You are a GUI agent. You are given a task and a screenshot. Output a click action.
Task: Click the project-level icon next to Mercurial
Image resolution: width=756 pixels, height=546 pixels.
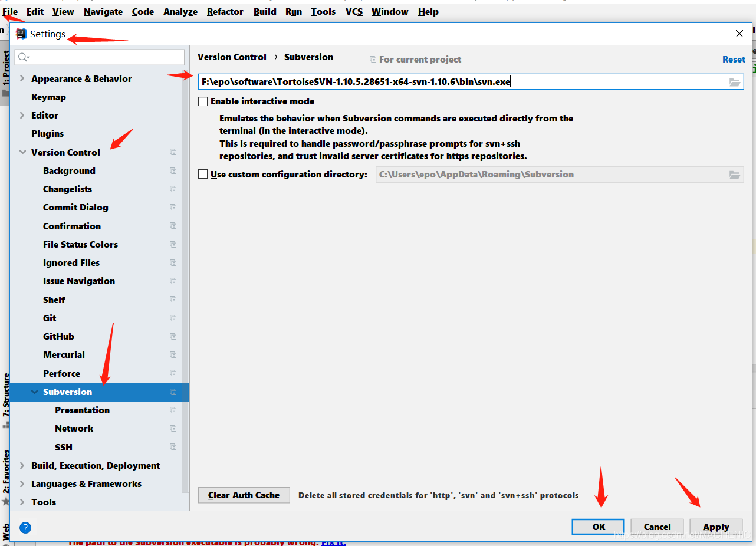(173, 355)
